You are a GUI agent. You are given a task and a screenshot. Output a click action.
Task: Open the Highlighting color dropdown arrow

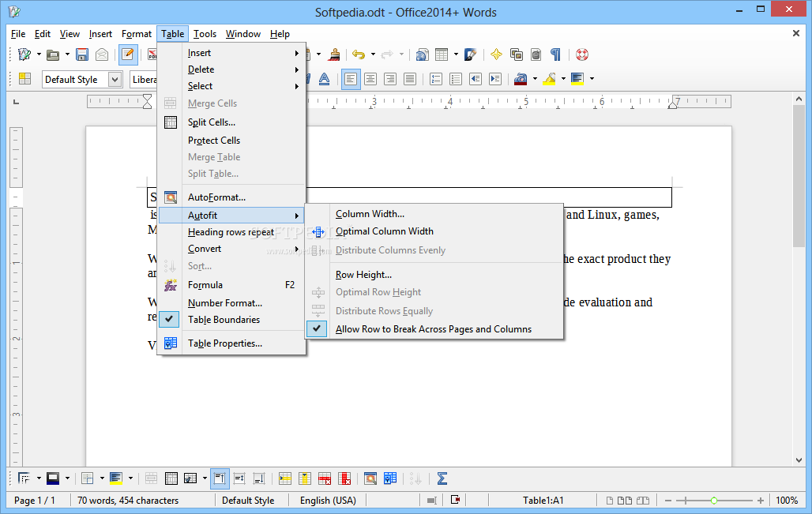[563, 79]
